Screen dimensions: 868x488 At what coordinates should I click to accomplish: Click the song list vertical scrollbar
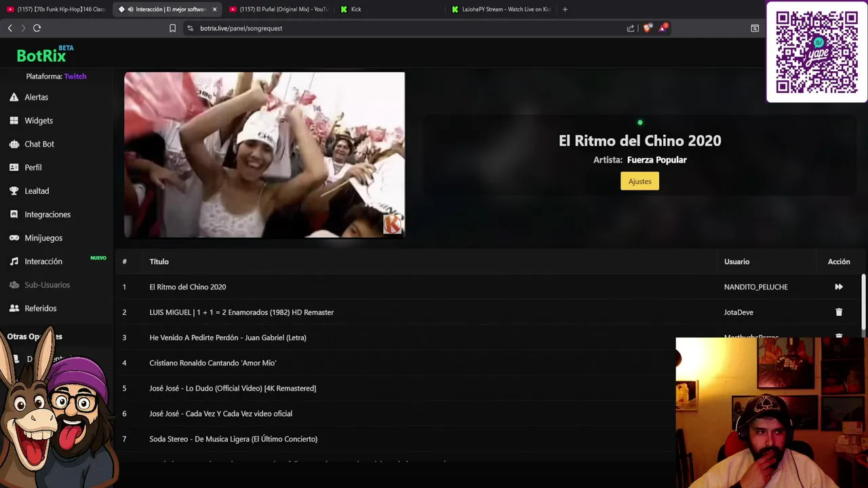pos(863,302)
